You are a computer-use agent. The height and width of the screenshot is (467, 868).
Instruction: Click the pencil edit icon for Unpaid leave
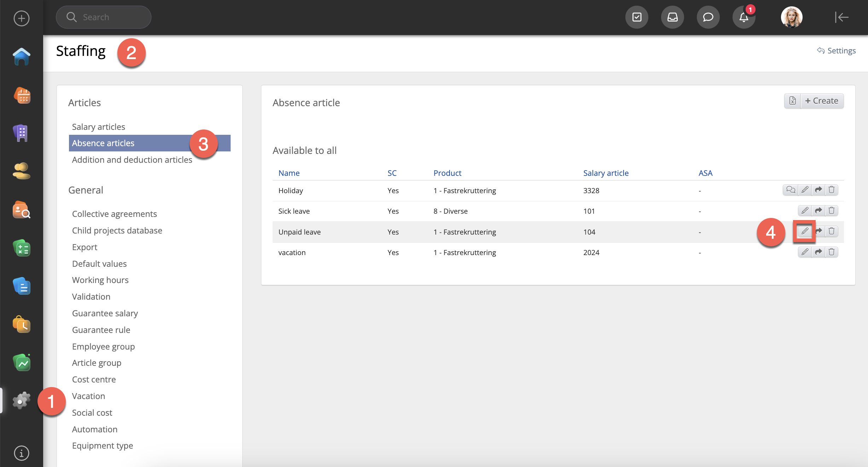pos(805,231)
